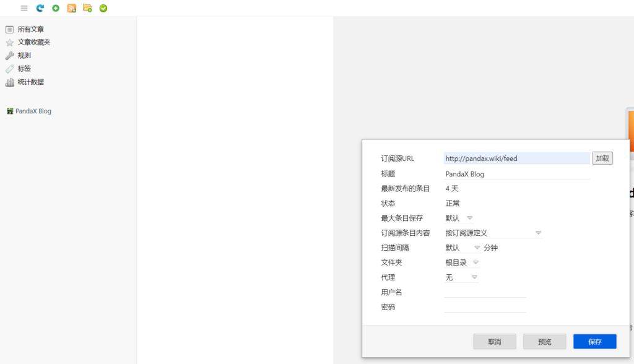The width and height of the screenshot is (634, 364).
Task: Click the 预览 button
Action: (x=545, y=341)
